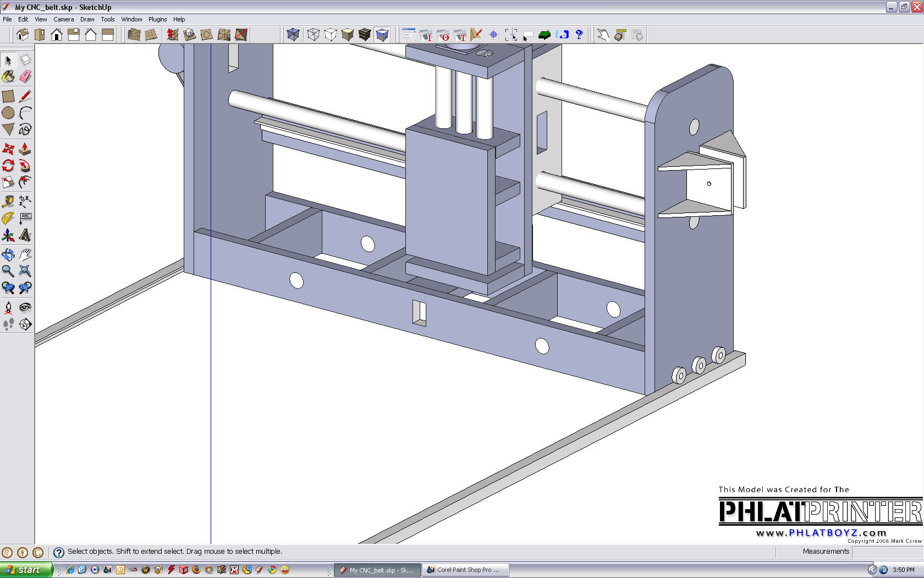Toggle Monochrome face style
924x578 pixels.
pos(382,35)
